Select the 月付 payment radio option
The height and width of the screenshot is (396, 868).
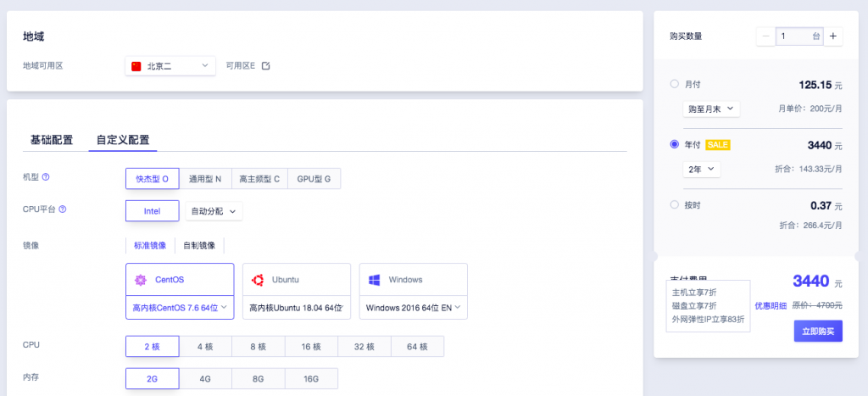point(675,84)
